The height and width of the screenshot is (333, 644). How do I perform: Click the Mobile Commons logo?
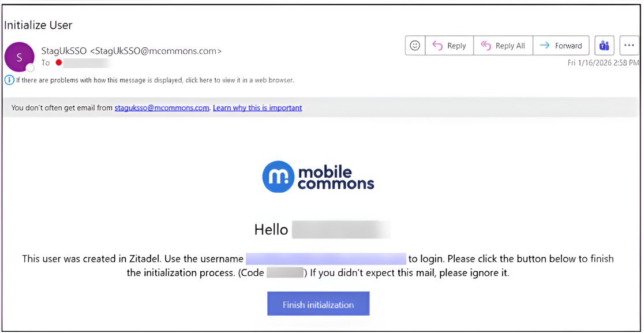tap(318, 177)
